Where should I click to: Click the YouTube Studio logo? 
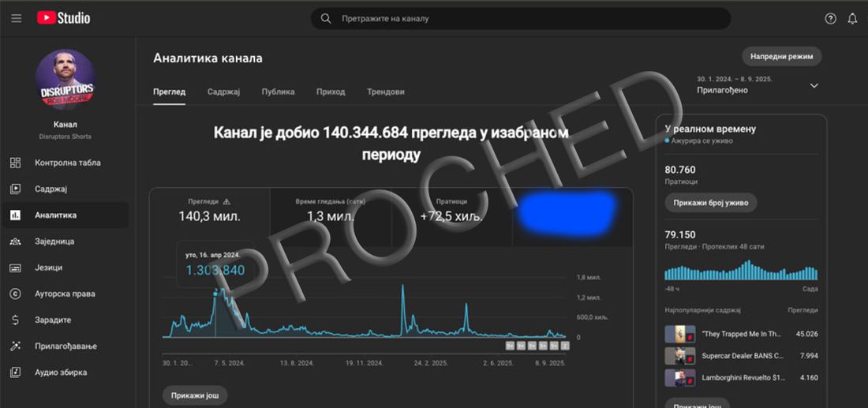click(64, 18)
